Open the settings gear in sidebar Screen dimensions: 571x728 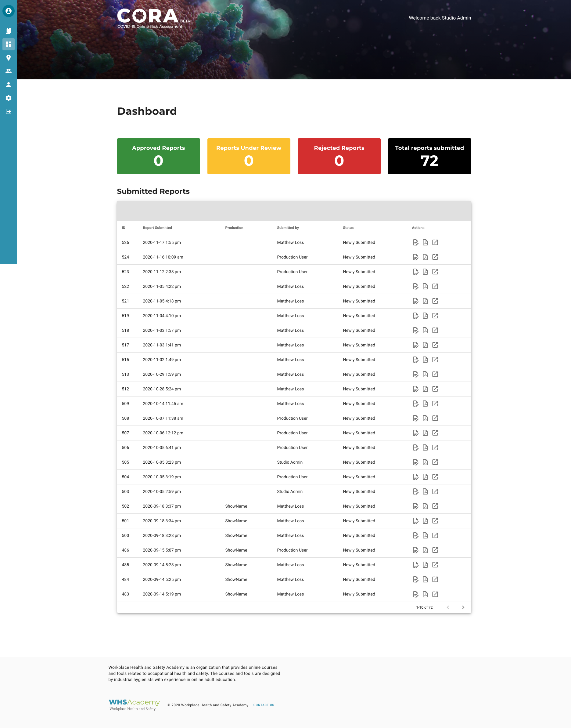pos(8,98)
